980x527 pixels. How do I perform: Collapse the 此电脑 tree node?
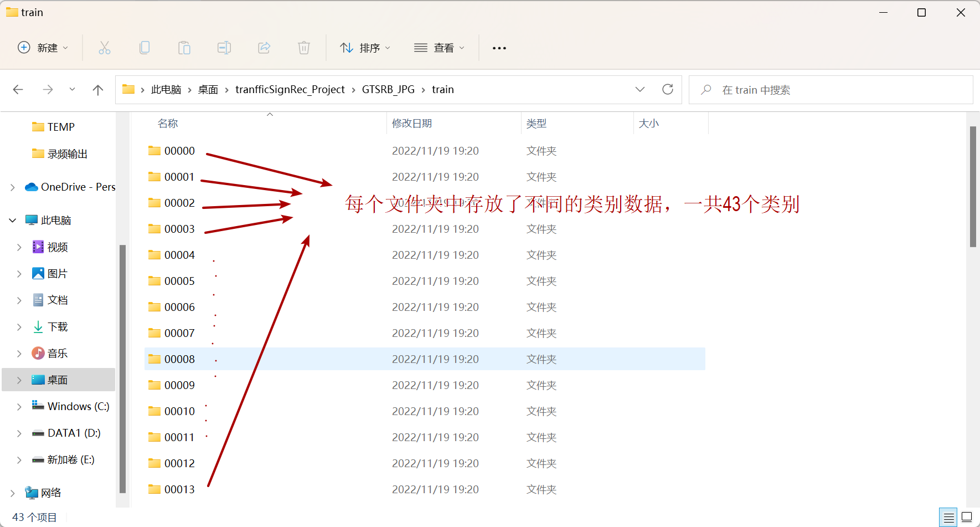(x=13, y=221)
